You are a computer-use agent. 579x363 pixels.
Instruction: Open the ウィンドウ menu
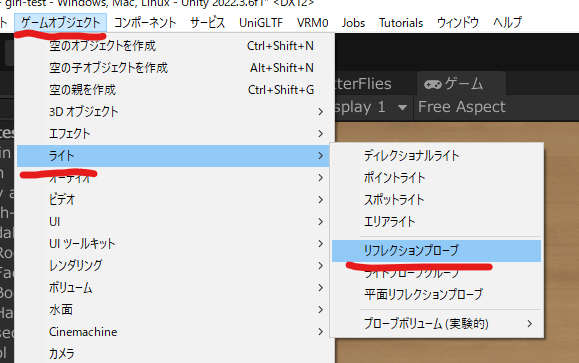click(458, 23)
